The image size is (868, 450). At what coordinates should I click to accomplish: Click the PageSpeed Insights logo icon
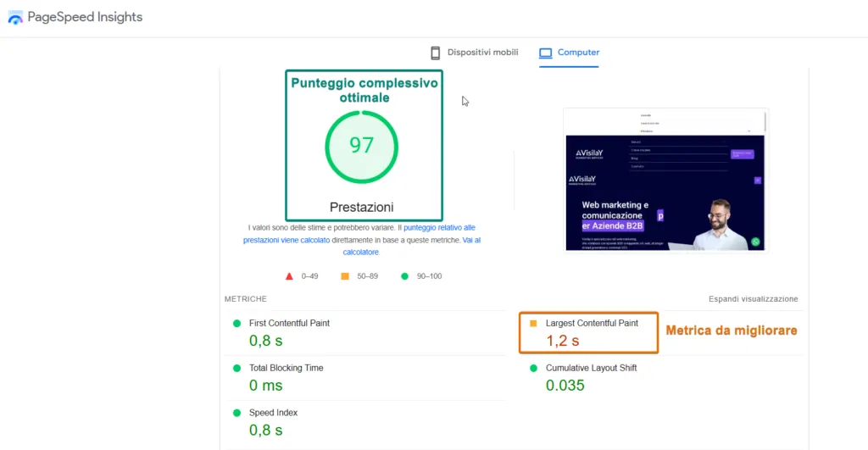15,18
